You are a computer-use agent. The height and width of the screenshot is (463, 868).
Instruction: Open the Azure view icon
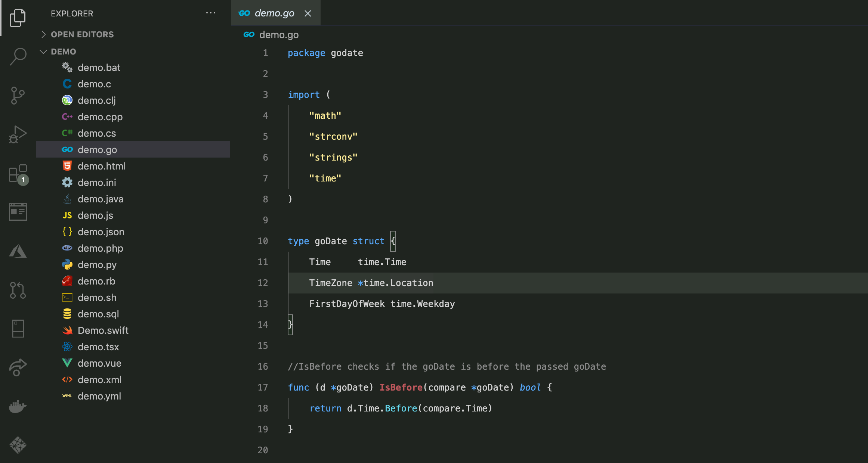[18, 251]
